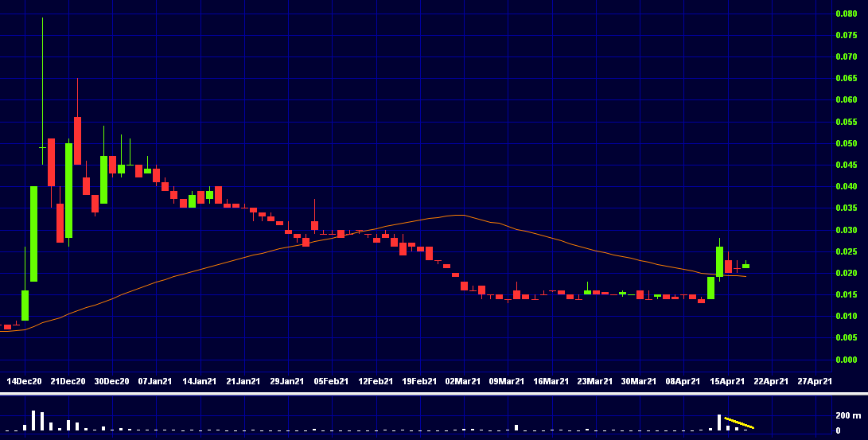
Task: Select the 0.020 price level label
Action: pos(846,274)
